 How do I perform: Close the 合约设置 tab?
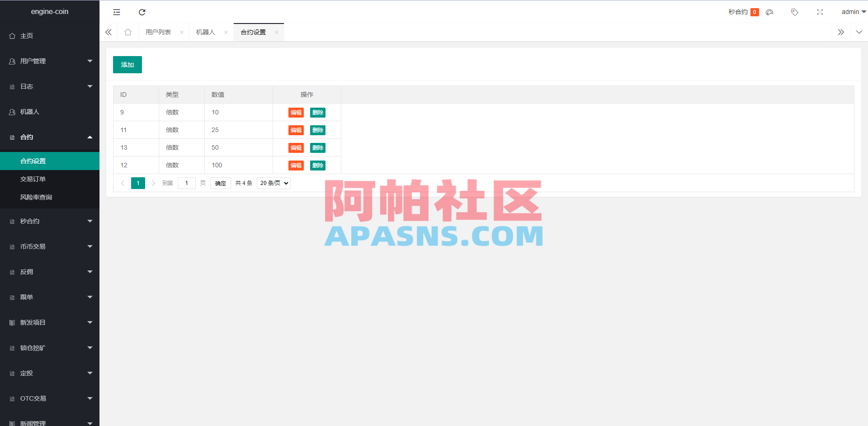pos(277,32)
